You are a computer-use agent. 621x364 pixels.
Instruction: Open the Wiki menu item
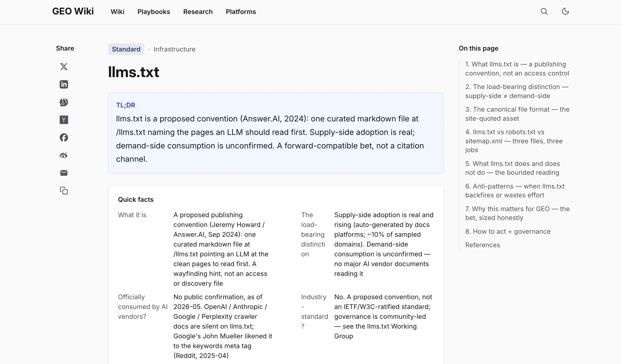[x=117, y=12]
